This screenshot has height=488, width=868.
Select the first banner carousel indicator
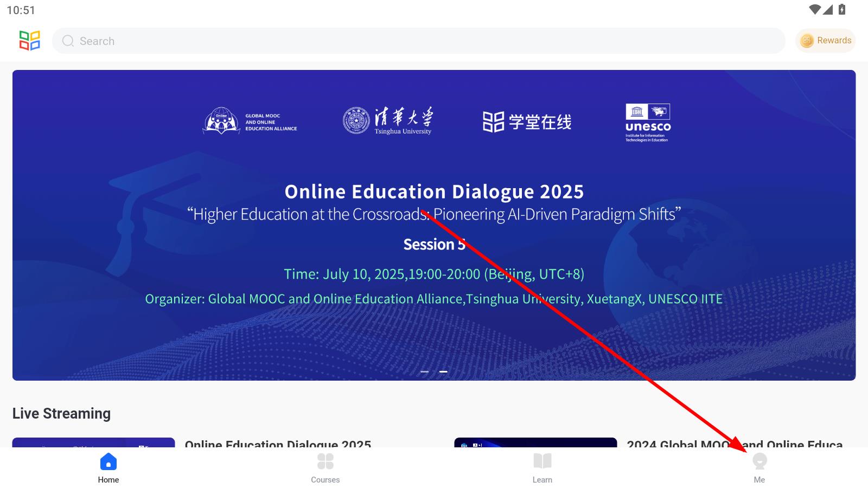coord(425,371)
